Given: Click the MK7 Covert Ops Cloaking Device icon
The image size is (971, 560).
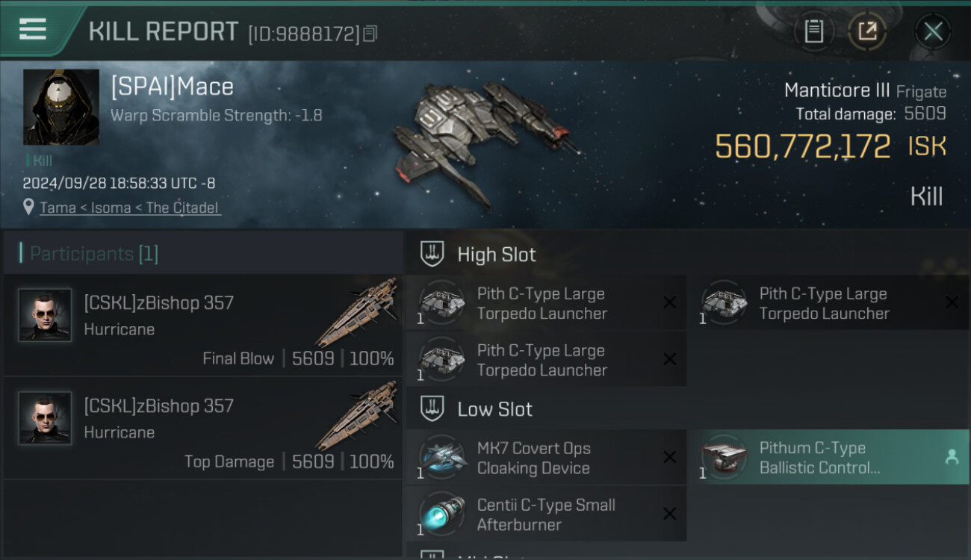Looking at the screenshot, I should click(441, 457).
